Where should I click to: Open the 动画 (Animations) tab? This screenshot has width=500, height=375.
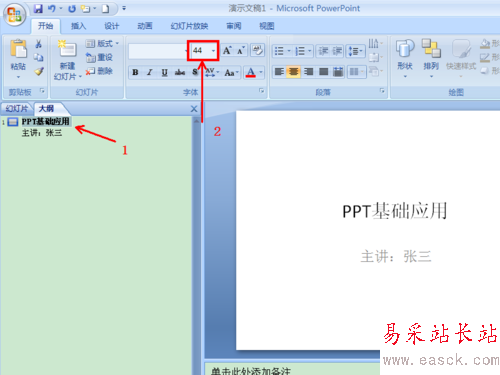pyautogui.click(x=145, y=26)
